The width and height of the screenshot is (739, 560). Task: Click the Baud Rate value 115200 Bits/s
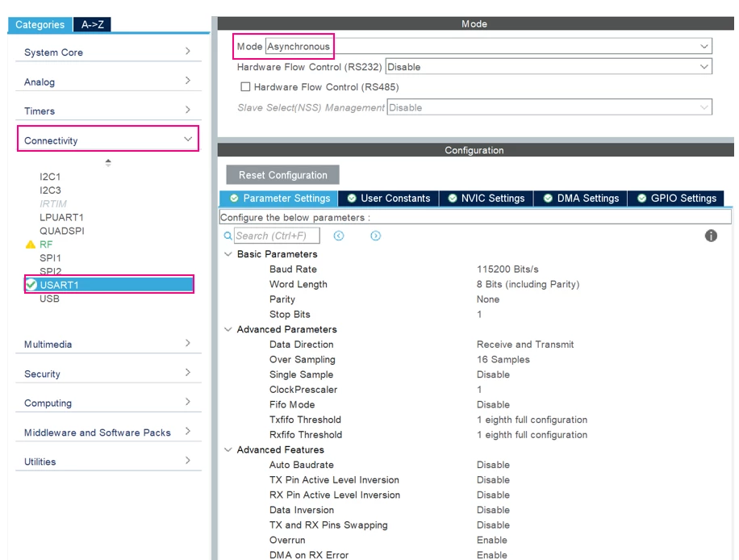pyautogui.click(x=507, y=270)
